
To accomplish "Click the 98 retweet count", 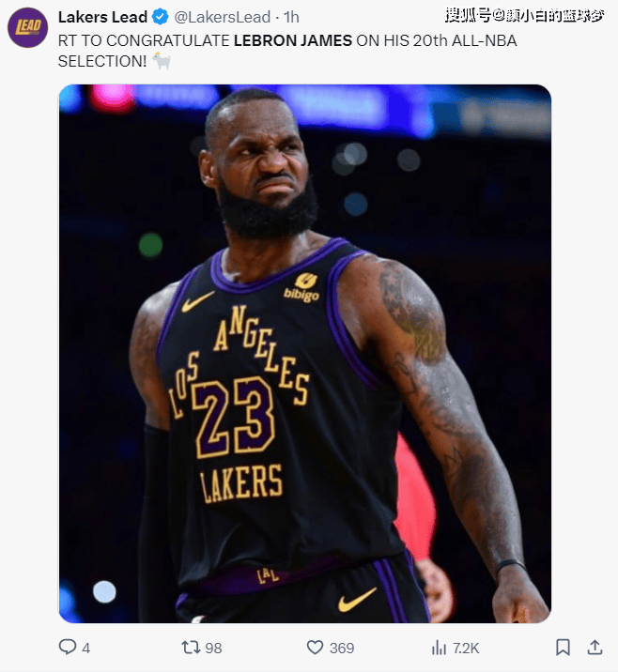I will (x=213, y=648).
